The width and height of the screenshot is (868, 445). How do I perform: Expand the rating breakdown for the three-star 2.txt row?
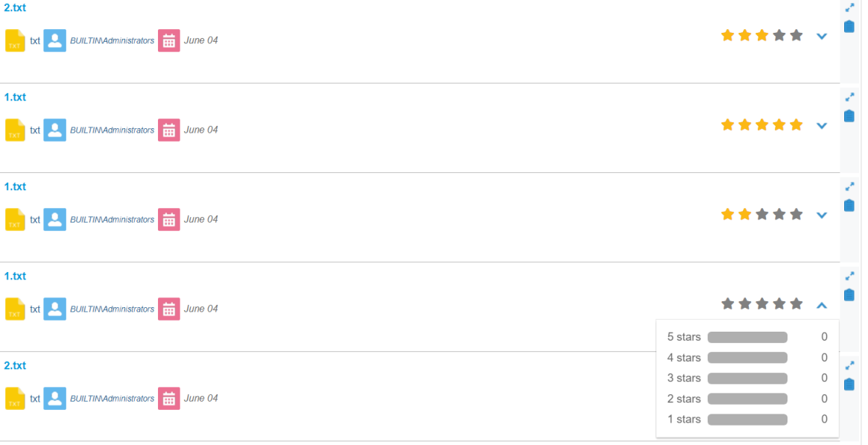pos(822,36)
